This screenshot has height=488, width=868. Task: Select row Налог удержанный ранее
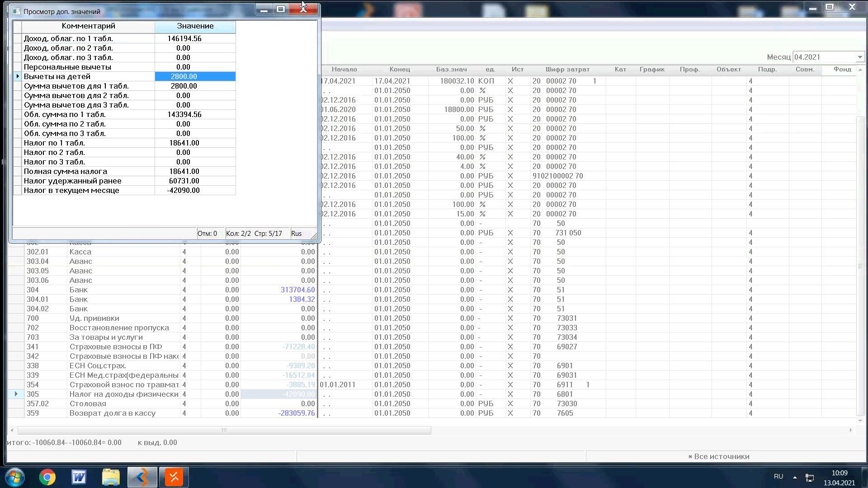click(x=124, y=181)
